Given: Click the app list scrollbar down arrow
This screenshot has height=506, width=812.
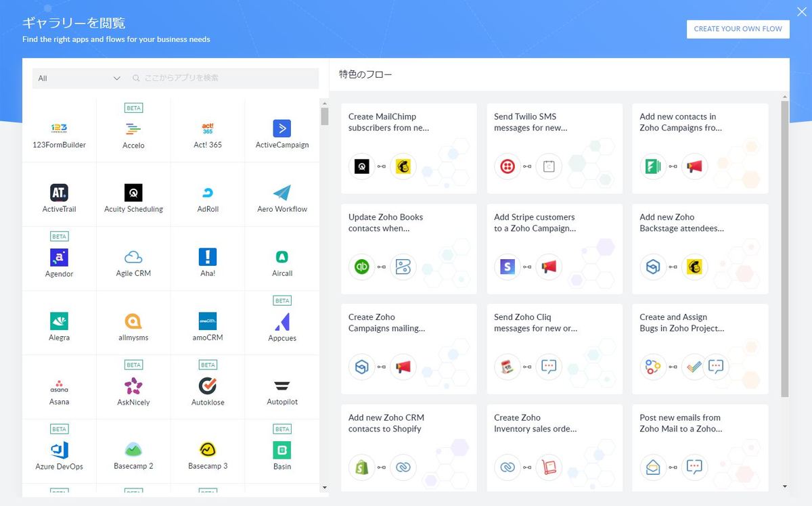Looking at the screenshot, I should pyautogui.click(x=324, y=487).
